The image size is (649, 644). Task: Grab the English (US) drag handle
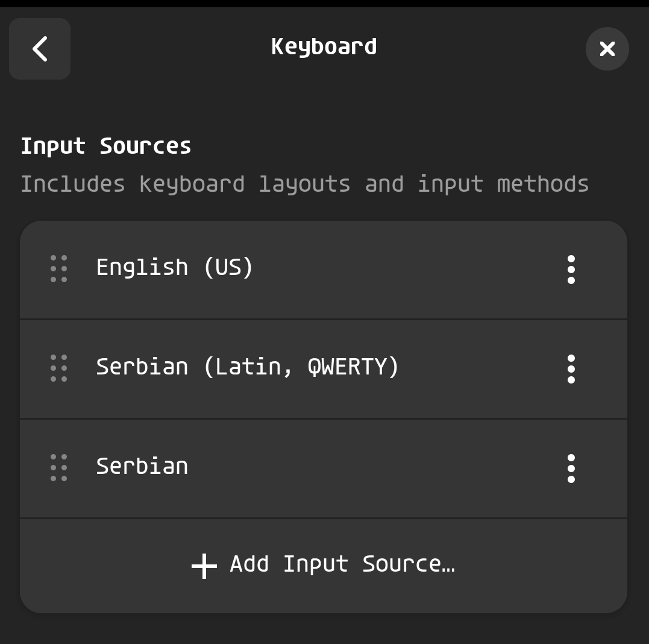(x=59, y=269)
